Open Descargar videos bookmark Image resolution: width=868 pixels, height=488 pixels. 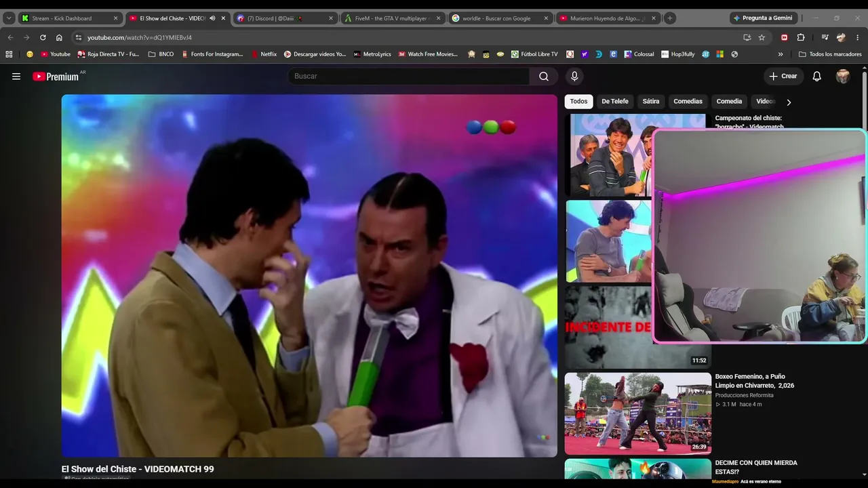(315, 54)
